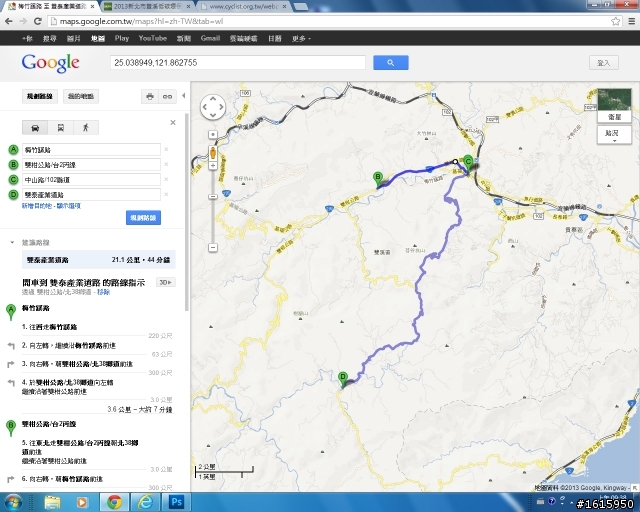The width and height of the screenshot is (640, 512).
Task: Remove destination B with its X
Action: click(166, 165)
